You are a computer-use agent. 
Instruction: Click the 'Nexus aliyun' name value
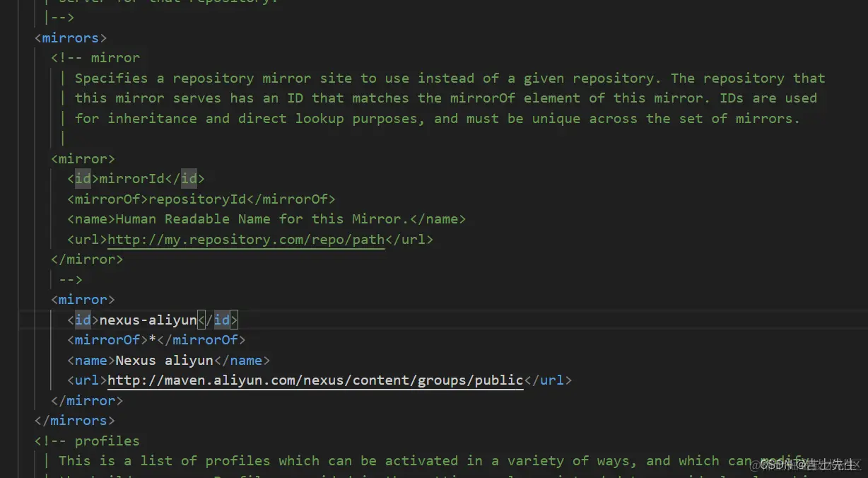(x=164, y=360)
